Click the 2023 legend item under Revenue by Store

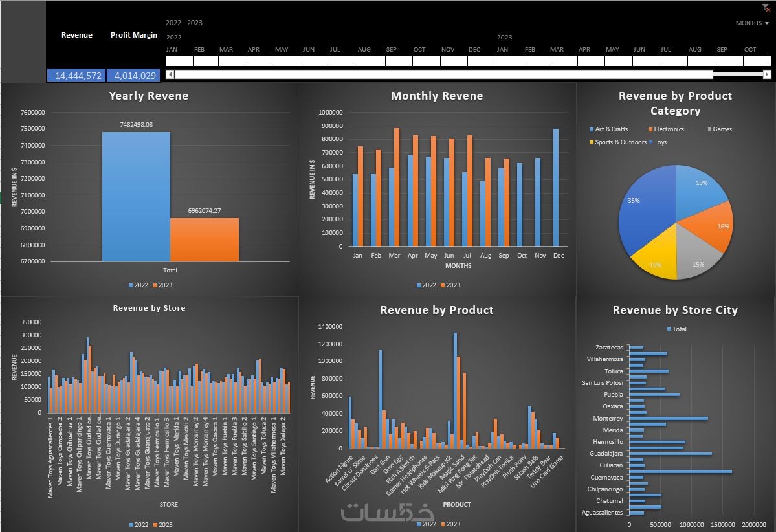coord(162,525)
